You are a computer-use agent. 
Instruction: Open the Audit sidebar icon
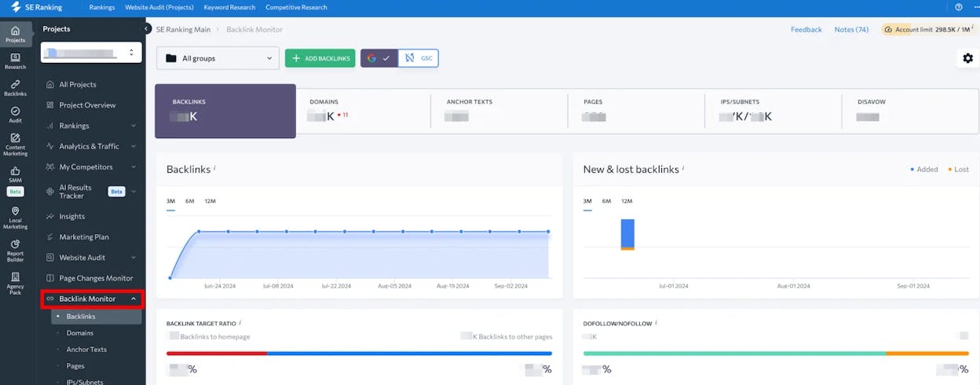[x=15, y=115]
